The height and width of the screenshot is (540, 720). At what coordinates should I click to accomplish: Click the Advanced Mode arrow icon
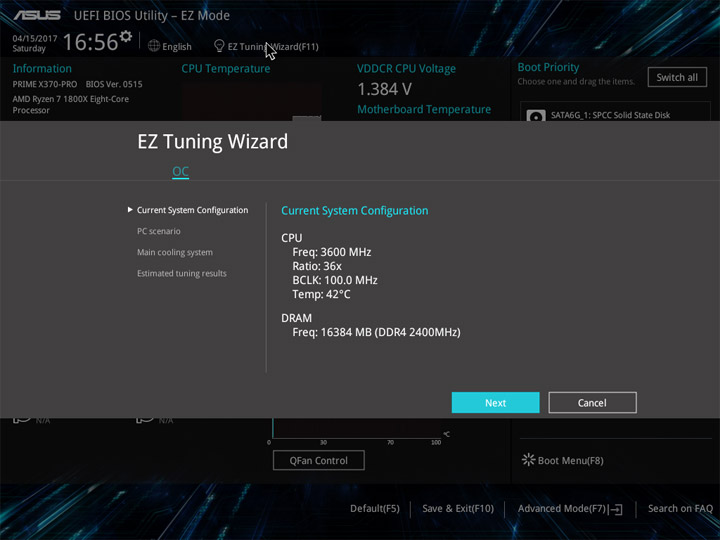(616, 509)
